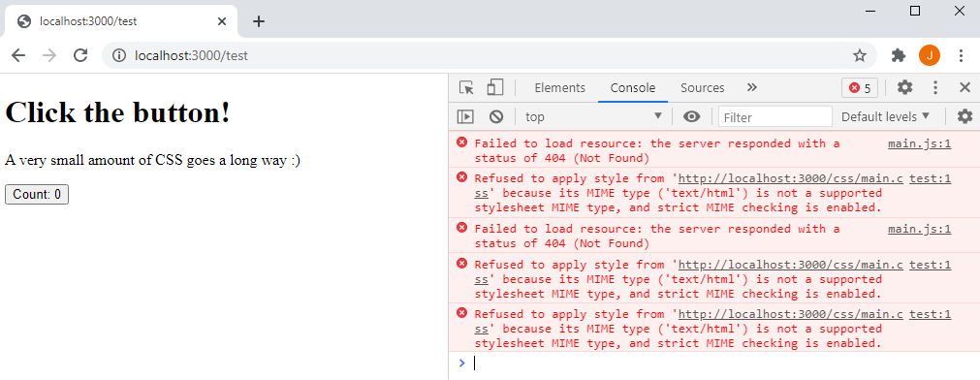Click the 5 errors counter badge
The width and height of the screenshot is (980, 380).
pyautogui.click(x=860, y=88)
